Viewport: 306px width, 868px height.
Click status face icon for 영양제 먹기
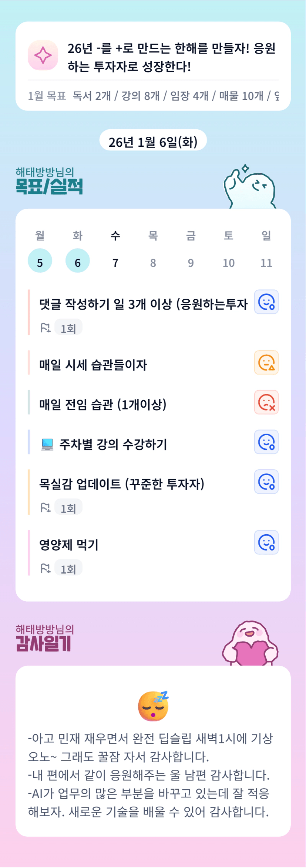pos(266,542)
